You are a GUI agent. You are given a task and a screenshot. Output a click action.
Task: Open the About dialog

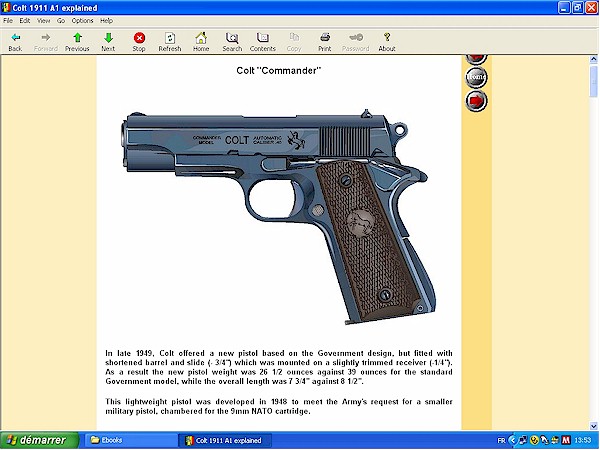(387, 42)
